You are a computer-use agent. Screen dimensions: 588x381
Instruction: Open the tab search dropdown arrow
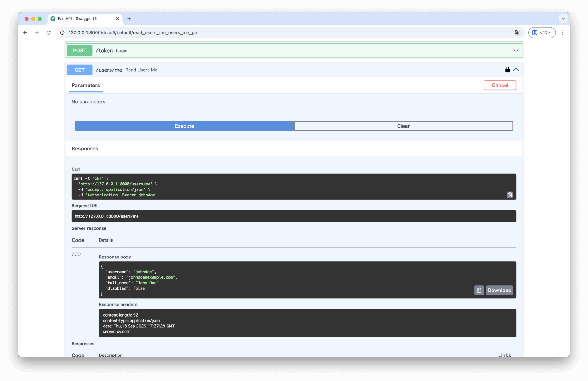563,19
